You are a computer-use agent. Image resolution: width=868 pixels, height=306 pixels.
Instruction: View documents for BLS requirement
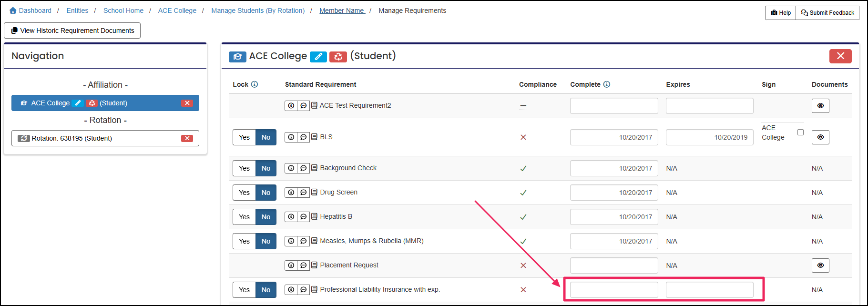click(x=820, y=137)
